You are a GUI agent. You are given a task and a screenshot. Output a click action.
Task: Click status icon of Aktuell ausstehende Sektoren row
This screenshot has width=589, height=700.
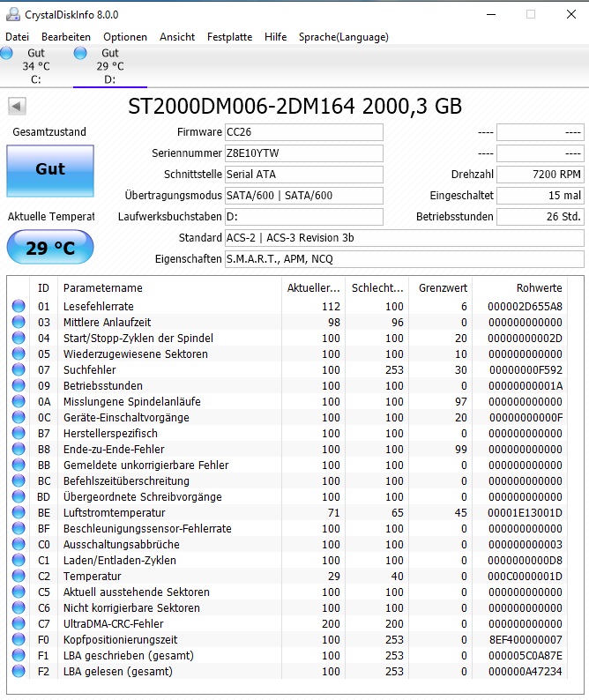click(19, 592)
